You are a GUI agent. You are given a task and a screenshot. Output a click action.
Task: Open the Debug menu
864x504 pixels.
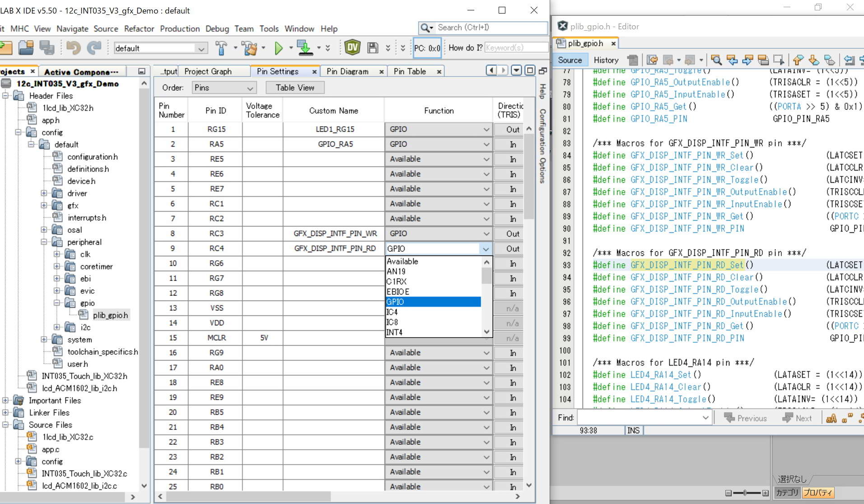[217, 28]
